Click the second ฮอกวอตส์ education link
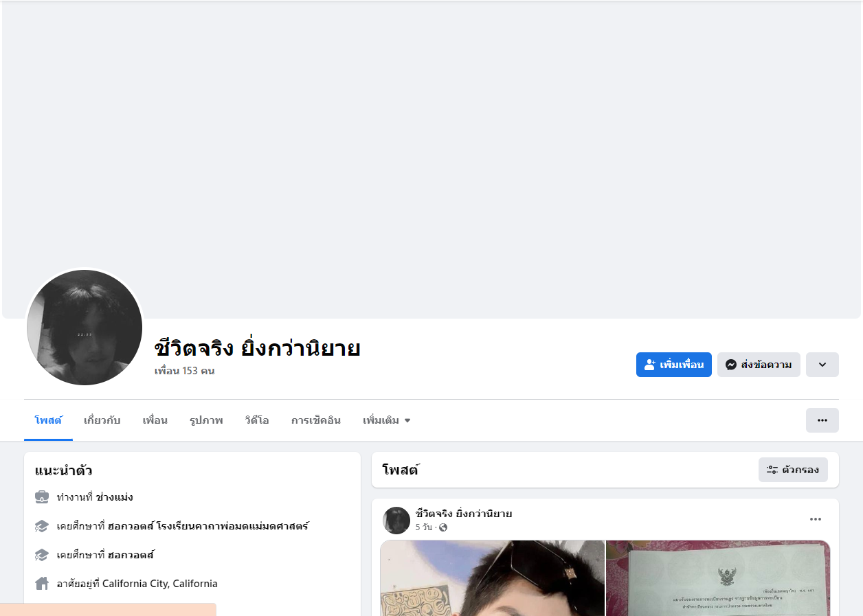This screenshot has height=616, width=863. (x=131, y=555)
